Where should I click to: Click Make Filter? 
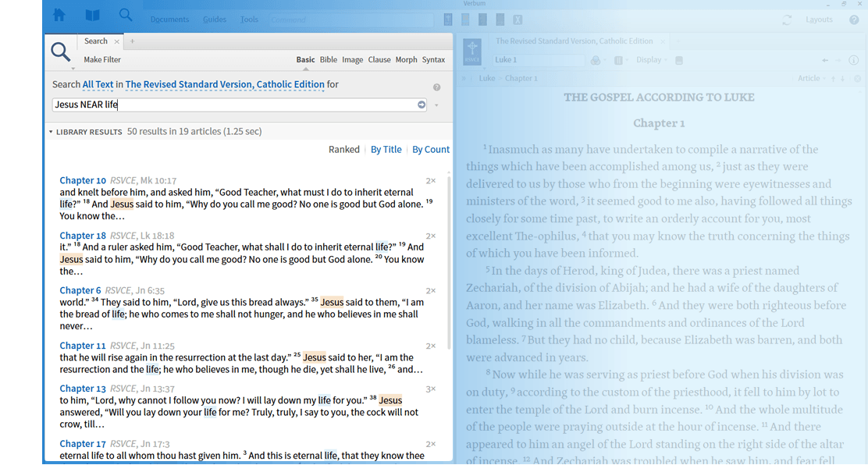pos(102,60)
